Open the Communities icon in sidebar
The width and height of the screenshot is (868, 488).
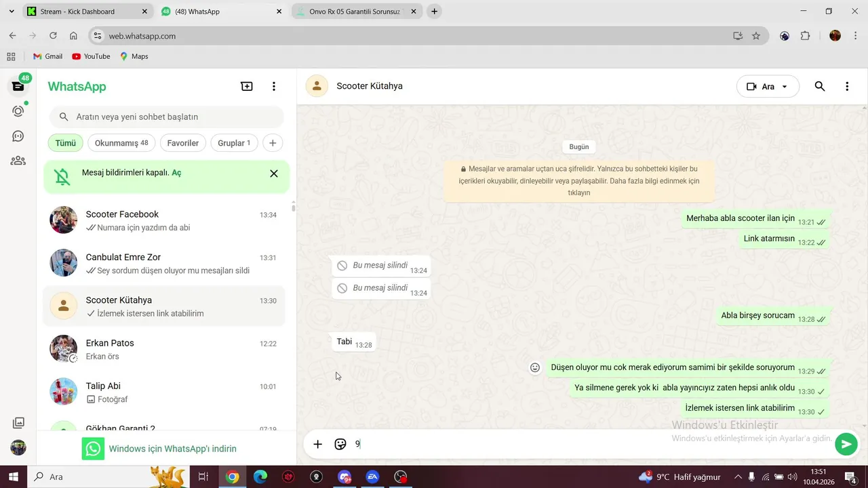[x=18, y=161]
